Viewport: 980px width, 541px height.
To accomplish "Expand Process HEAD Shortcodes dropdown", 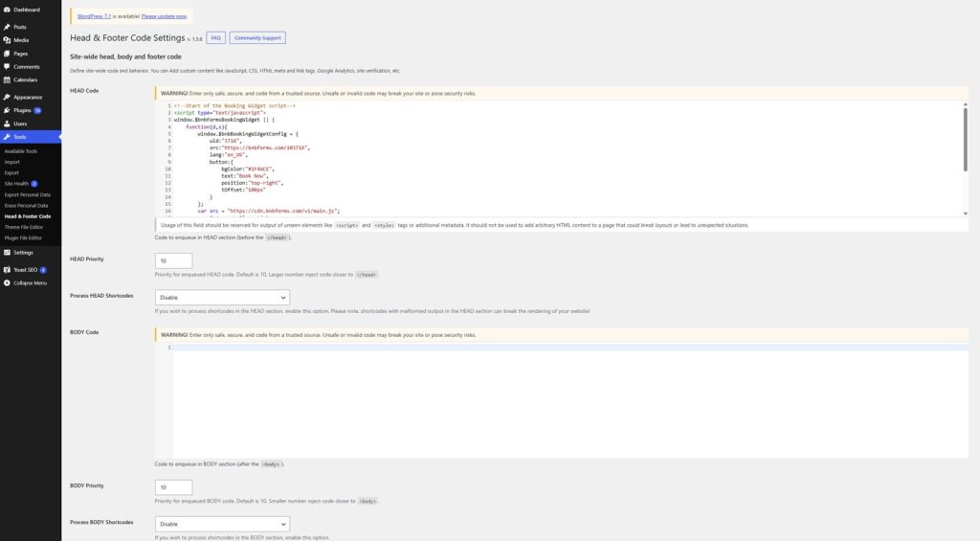I will tap(222, 298).
